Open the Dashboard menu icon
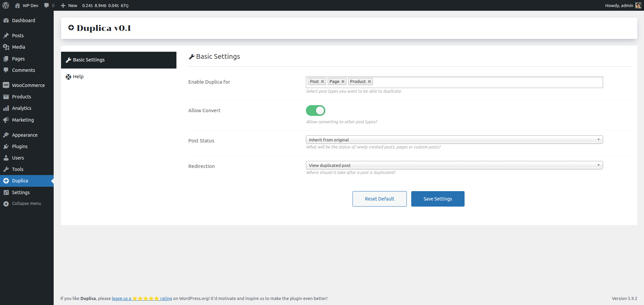 tap(6, 20)
